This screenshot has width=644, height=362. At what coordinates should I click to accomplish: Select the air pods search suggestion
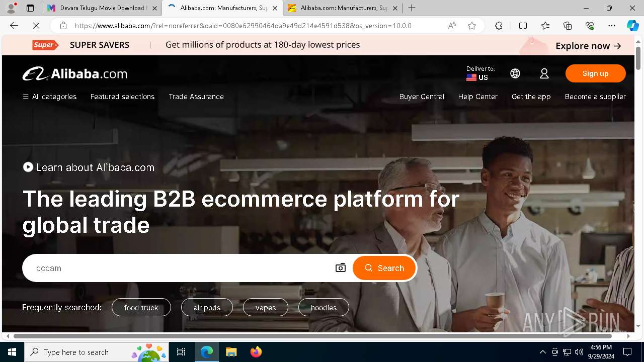click(x=207, y=307)
